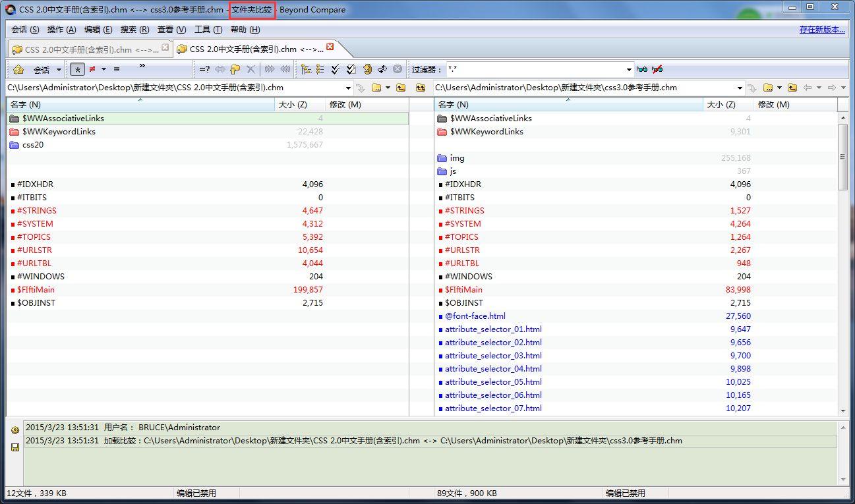Image resolution: width=855 pixels, height=504 pixels.
Task: Open attribute_selector_01.html in the right pane
Action: pos(492,329)
